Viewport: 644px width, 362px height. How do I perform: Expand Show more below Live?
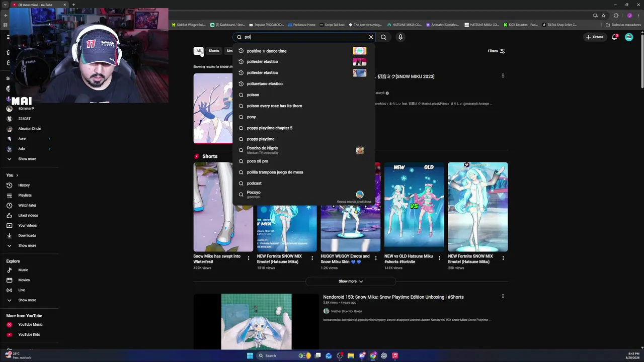click(x=29, y=300)
